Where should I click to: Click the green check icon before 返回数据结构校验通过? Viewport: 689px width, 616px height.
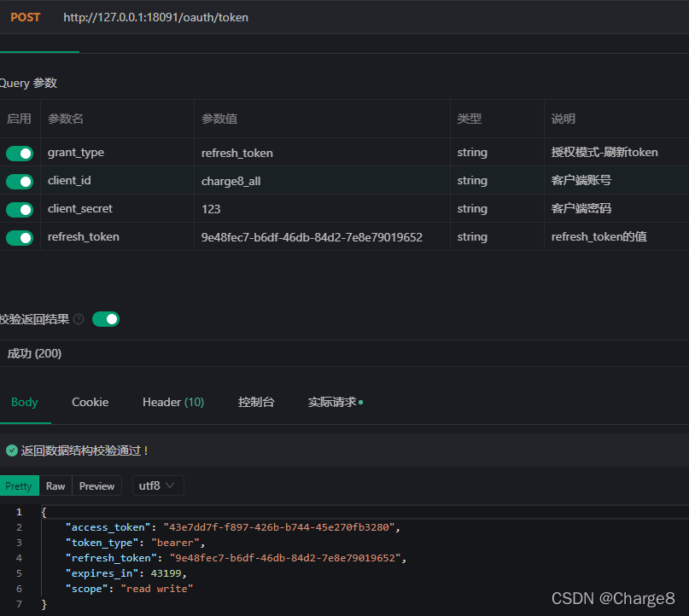[11, 450]
